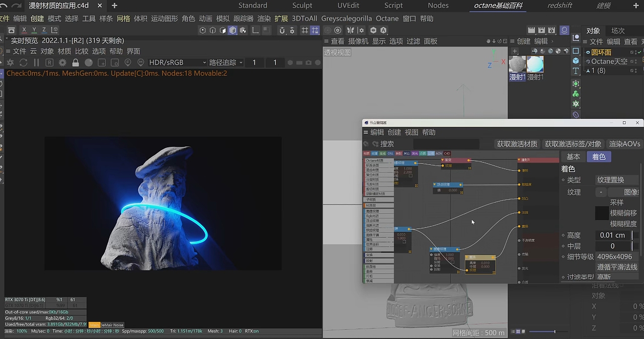Open Live Viewer 文件 menu
The image size is (644, 339).
pos(20,51)
